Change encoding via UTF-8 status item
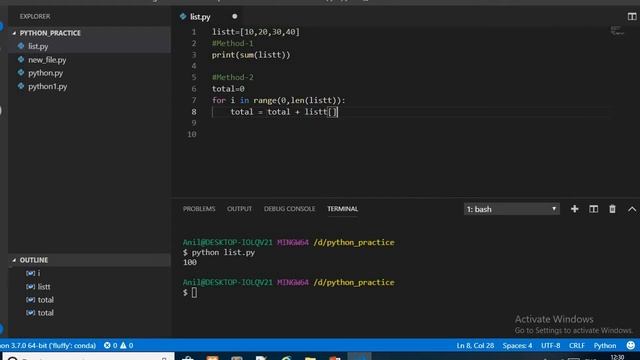640x360 pixels. click(x=550, y=345)
